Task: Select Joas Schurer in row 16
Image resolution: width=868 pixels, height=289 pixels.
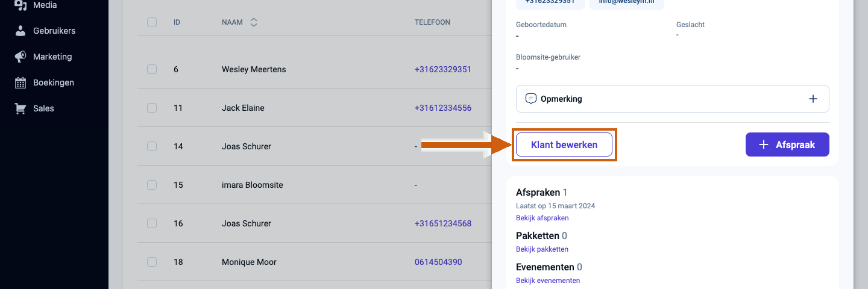Action: click(247, 223)
